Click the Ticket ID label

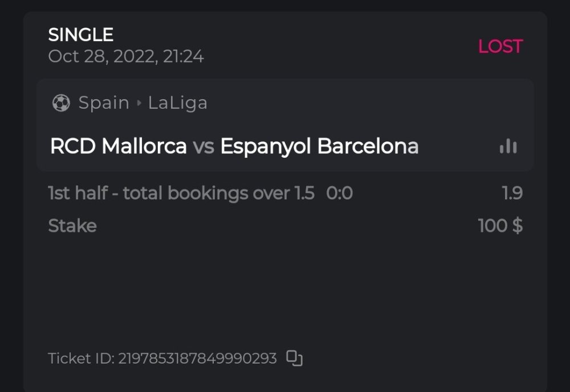point(81,358)
